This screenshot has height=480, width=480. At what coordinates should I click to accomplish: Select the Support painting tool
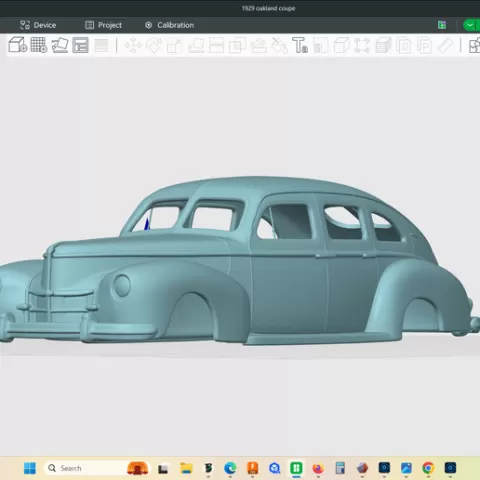click(258, 45)
